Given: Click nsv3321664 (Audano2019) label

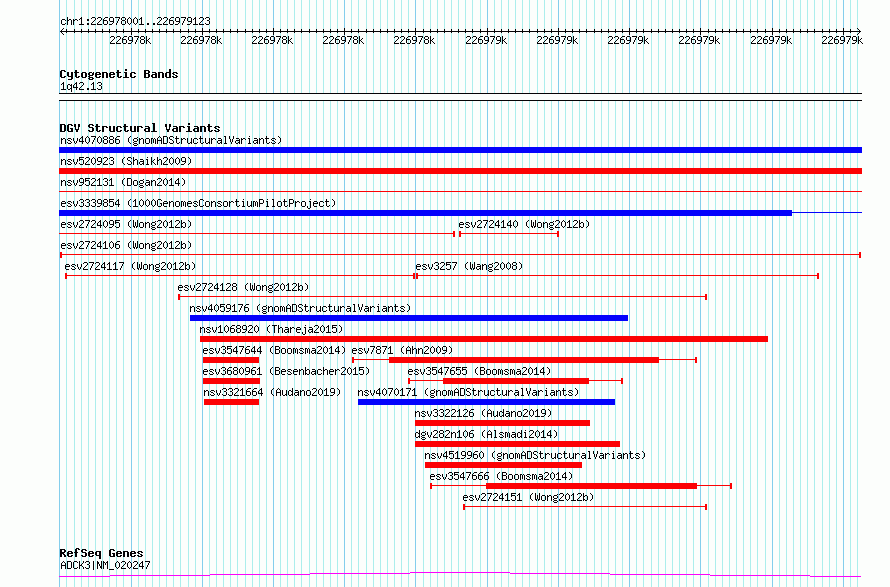Looking at the screenshot, I should [272, 392].
